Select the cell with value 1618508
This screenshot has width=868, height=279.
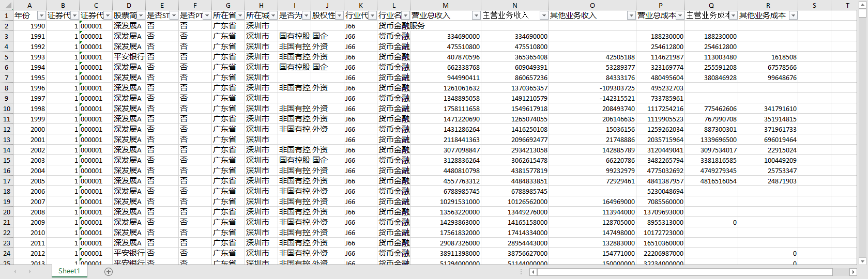pyautogui.click(x=768, y=57)
